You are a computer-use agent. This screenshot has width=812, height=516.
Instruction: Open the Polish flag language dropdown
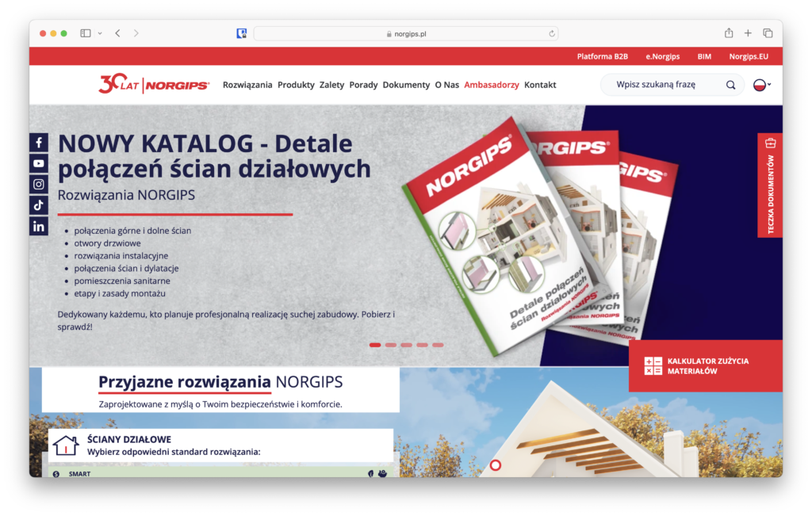761,85
